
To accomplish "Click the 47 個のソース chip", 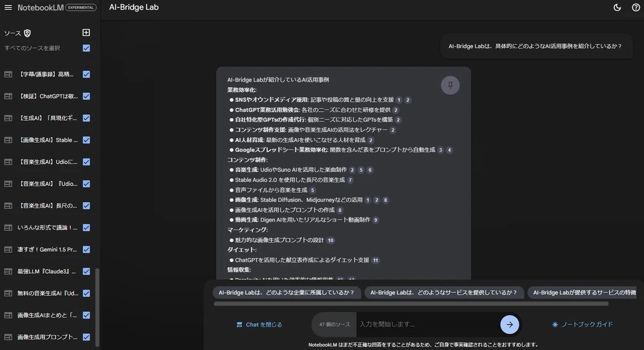I will (x=334, y=325).
